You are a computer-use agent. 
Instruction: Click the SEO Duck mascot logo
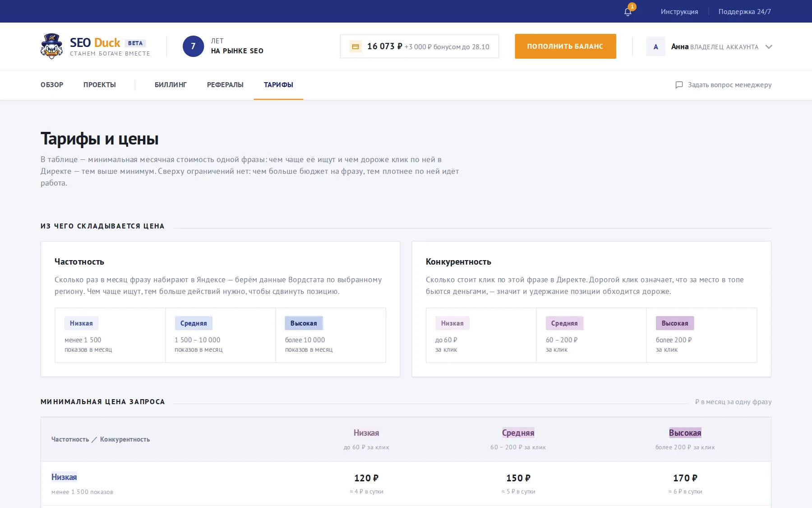pos(51,46)
